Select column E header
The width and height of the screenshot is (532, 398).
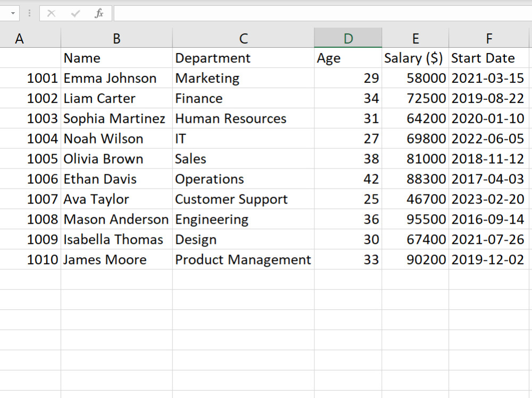pos(415,38)
